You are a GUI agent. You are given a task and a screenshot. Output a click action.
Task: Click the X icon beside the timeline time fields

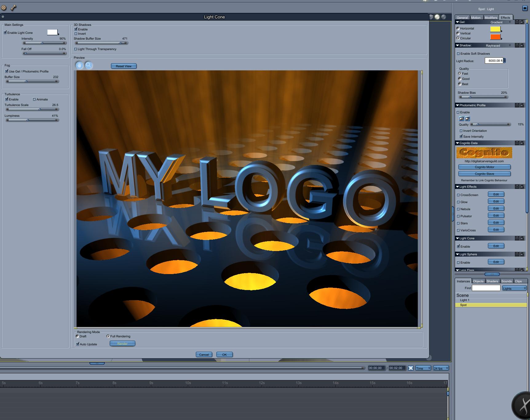410,368
